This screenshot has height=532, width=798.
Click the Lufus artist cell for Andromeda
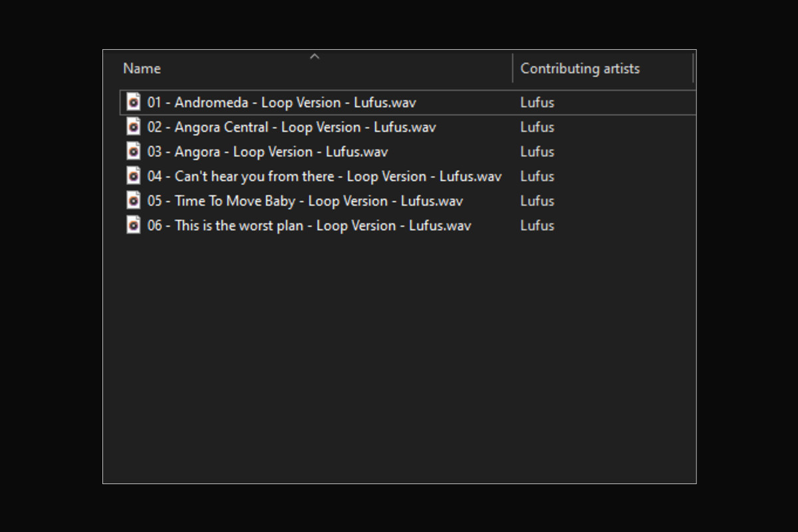point(537,102)
